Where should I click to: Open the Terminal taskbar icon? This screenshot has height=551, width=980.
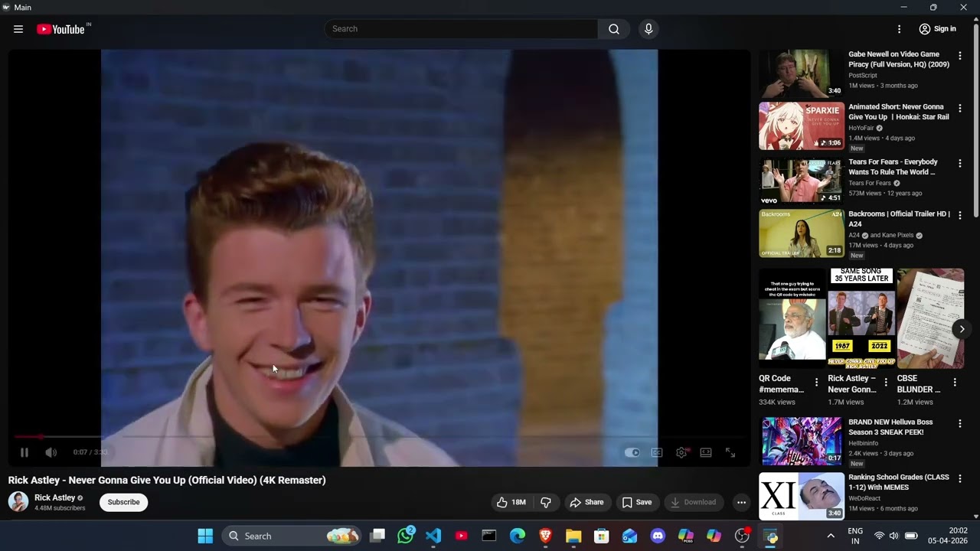(489, 536)
